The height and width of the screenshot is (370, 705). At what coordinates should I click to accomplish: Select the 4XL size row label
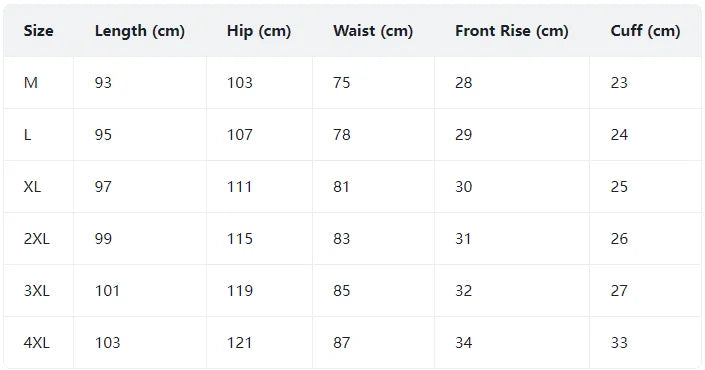[36, 343]
